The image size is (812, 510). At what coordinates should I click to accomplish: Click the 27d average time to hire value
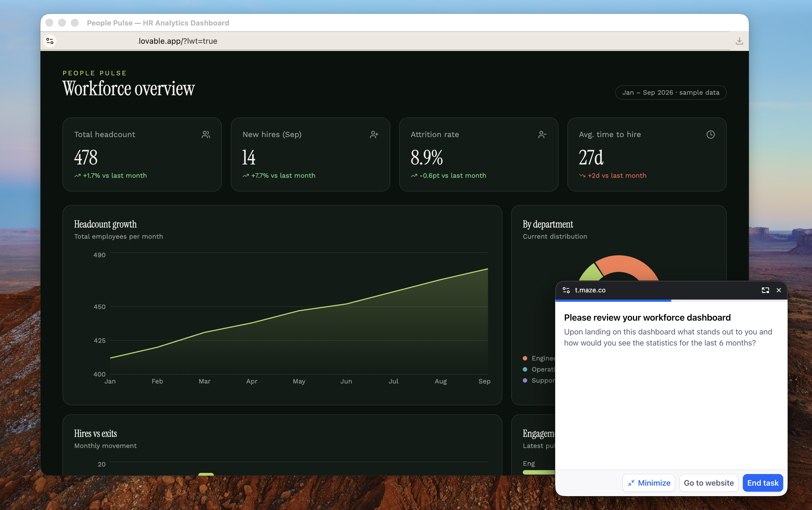[x=591, y=157]
